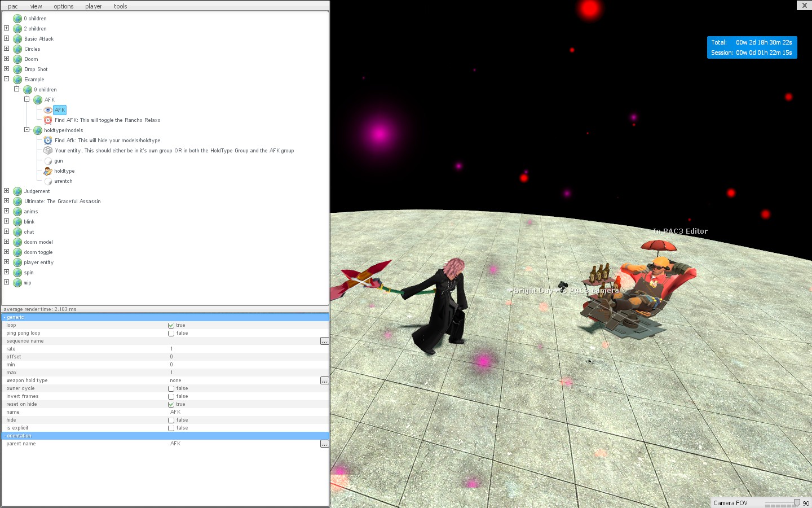The image size is (812, 508).
Task: Click the group icon next to player entity
Action: point(17,262)
